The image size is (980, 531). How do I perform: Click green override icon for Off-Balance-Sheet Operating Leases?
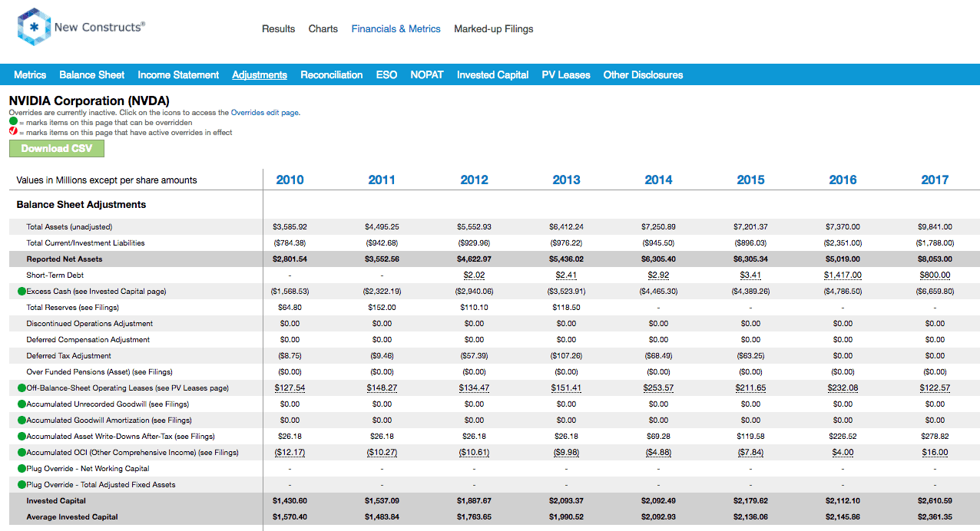click(x=22, y=388)
